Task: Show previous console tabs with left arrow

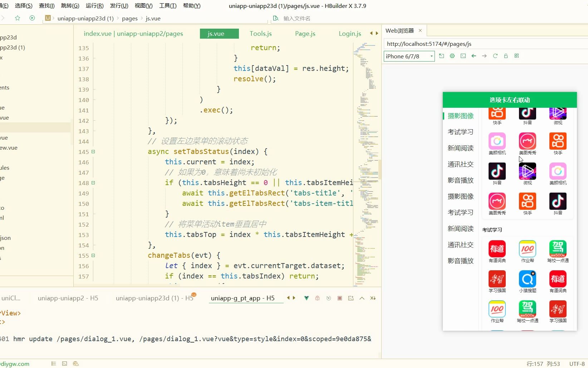Action: point(288,298)
